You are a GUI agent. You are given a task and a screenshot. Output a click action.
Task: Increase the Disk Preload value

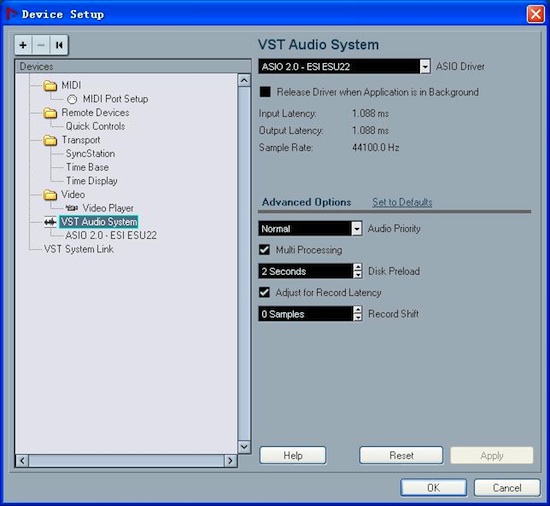pos(358,267)
